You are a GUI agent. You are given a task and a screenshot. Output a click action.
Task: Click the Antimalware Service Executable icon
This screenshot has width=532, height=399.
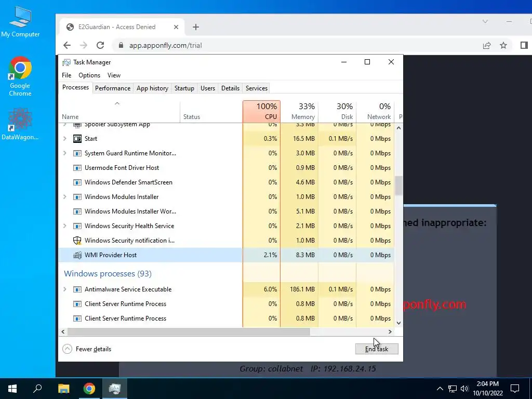pos(77,289)
